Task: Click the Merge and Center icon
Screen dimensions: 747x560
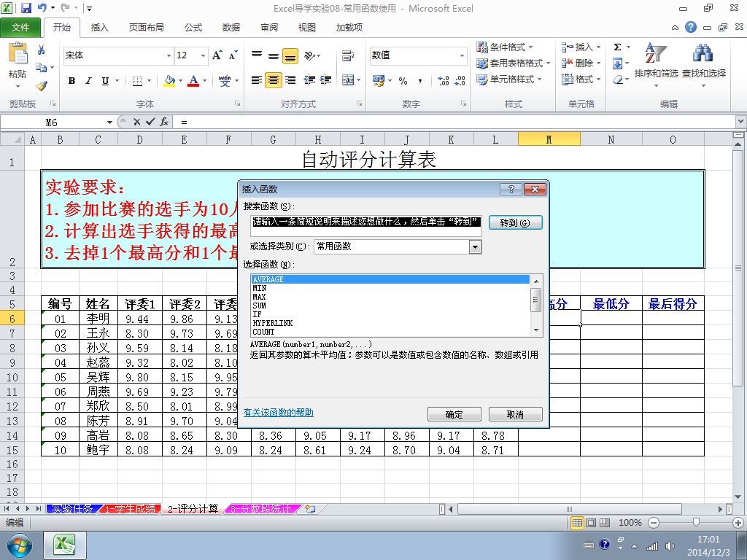Action: pyautogui.click(x=348, y=80)
